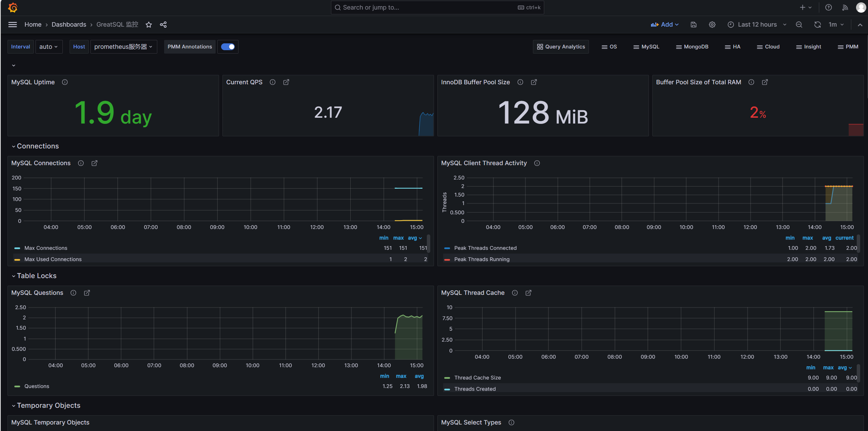Click the zoom out time range icon
Viewport: 868px width, 431px height.
click(799, 25)
